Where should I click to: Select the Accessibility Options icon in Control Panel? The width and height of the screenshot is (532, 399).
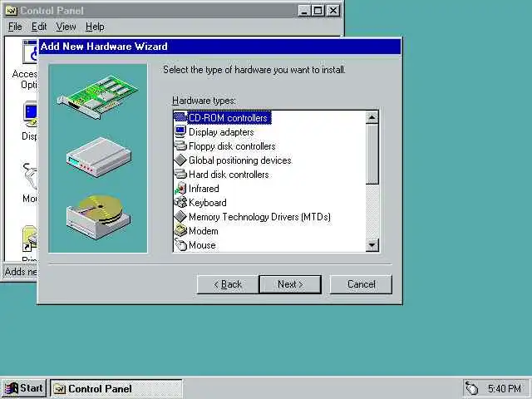coord(30,52)
